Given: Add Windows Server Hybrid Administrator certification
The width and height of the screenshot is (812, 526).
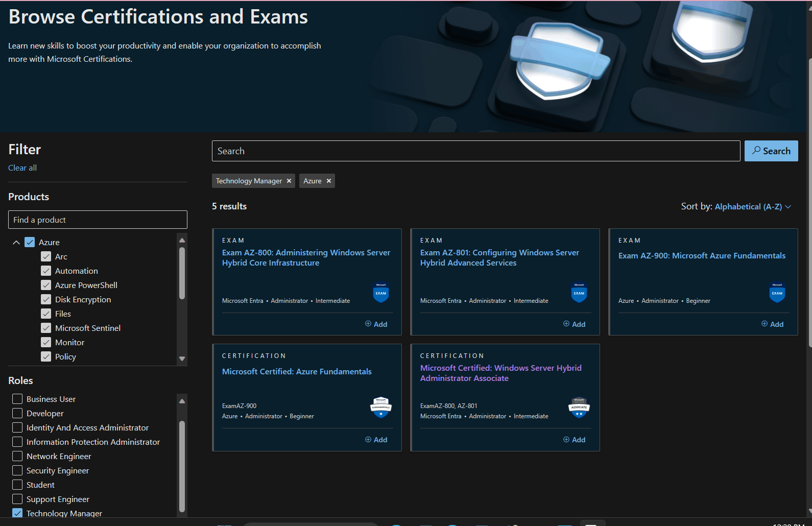Looking at the screenshot, I should pyautogui.click(x=575, y=440).
